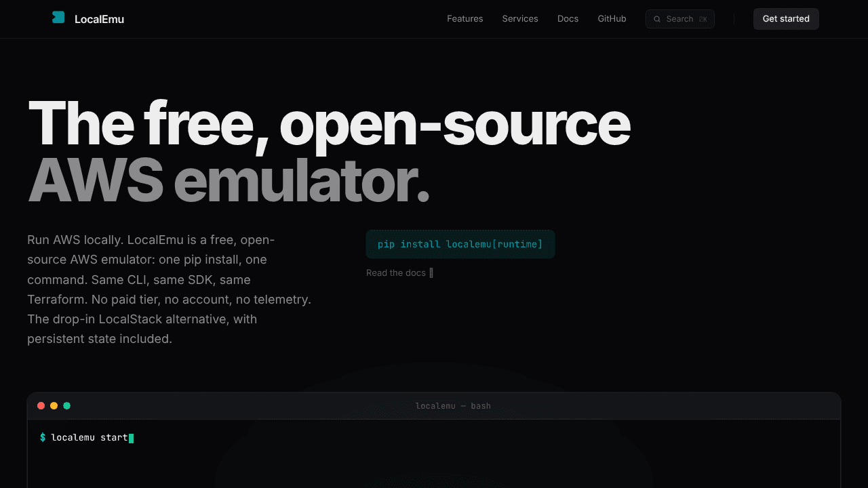Viewport: 868px width, 488px height.
Task: Open the Docs nav link
Action: click(568, 19)
